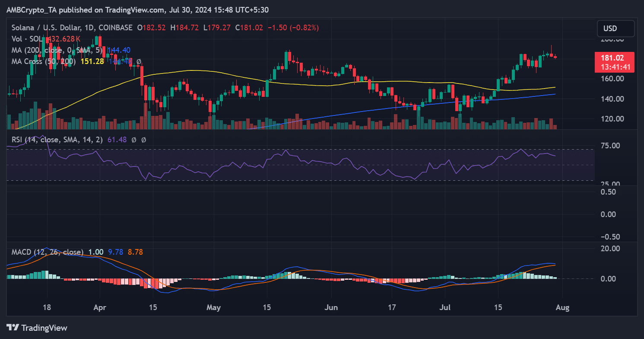Click the 'May' date on time axis
This screenshot has height=339, width=644.
[x=213, y=308]
